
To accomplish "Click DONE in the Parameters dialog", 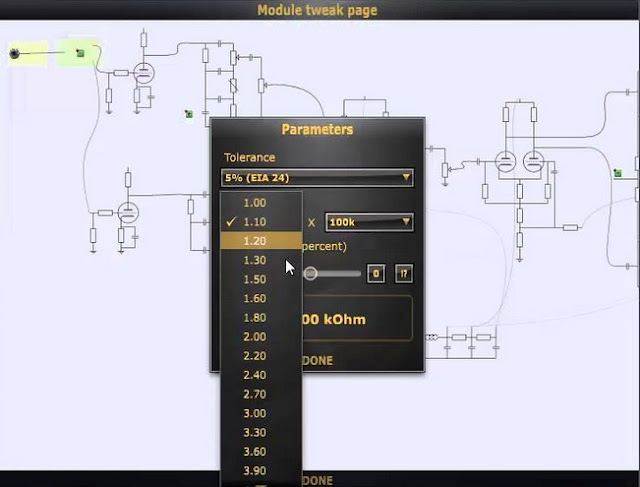I will tap(318, 360).
